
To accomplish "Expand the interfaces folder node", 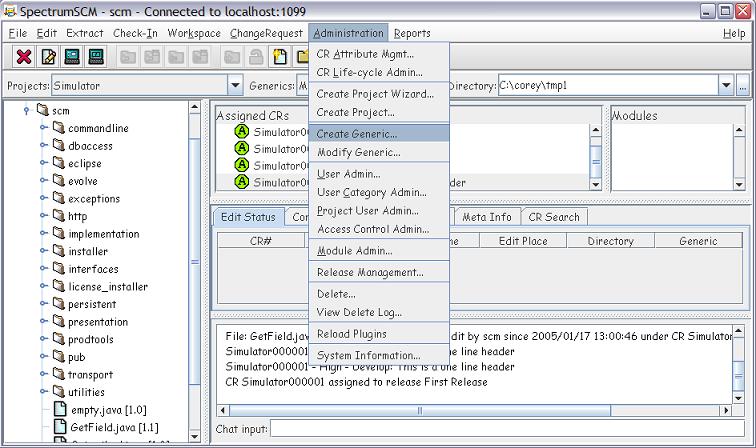I will pyautogui.click(x=43, y=269).
